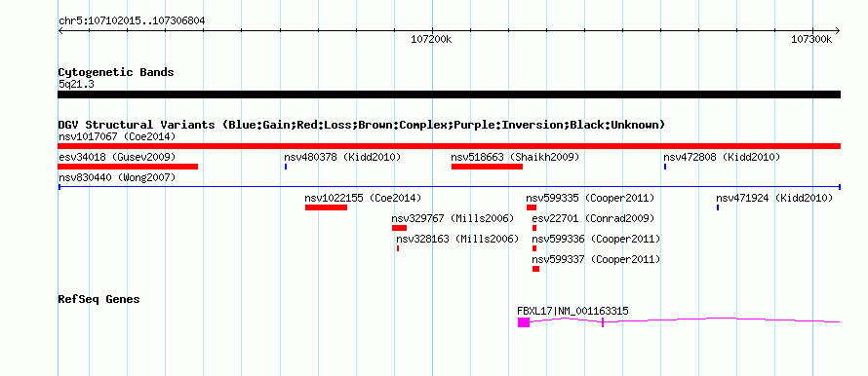
Task: Open the esv34018 (Gusev2009) label
Action: [x=117, y=157]
